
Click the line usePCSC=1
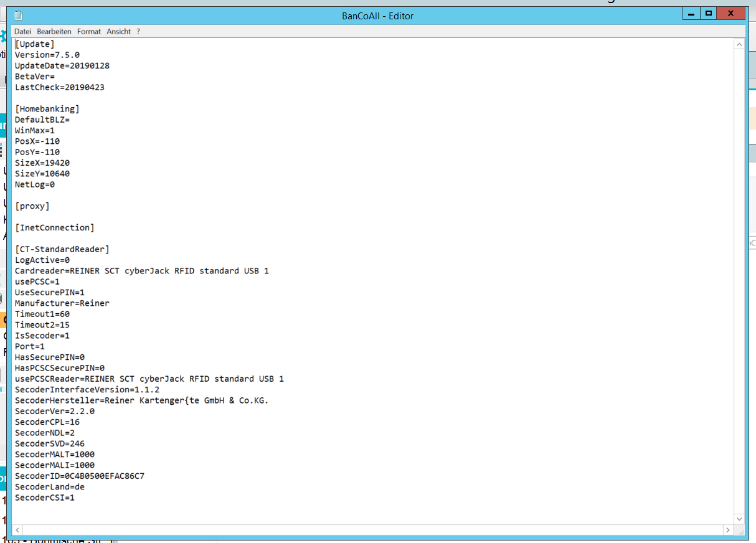pos(37,281)
